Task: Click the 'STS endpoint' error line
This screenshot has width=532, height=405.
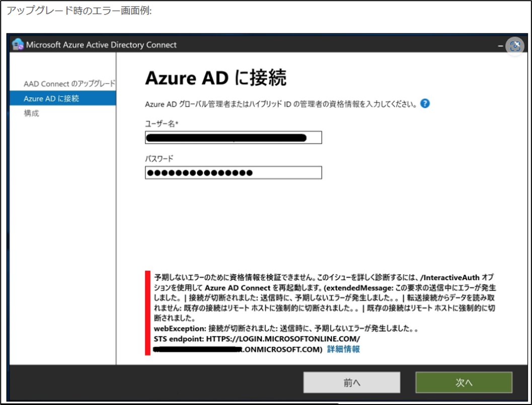Action: [x=257, y=339]
